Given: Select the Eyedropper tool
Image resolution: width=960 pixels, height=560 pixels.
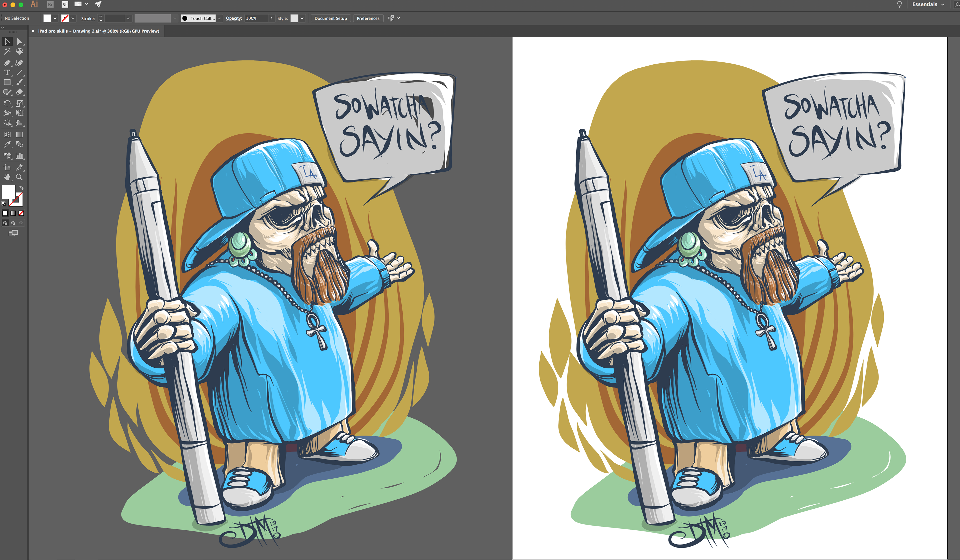Looking at the screenshot, I should [7, 144].
